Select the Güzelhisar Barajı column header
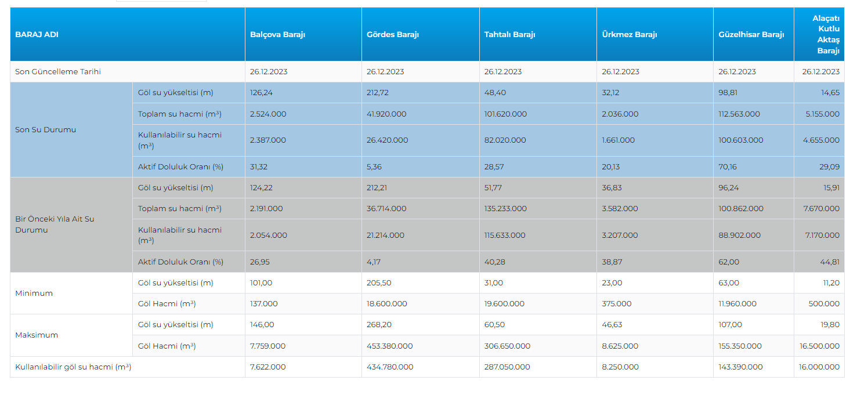This screenshot has height=402, width=868. (751, 34)
